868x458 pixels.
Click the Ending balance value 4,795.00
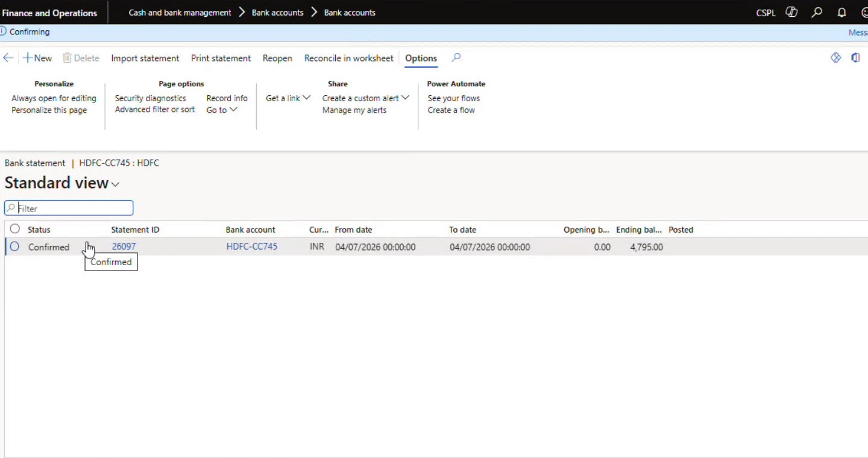point(646,246)
